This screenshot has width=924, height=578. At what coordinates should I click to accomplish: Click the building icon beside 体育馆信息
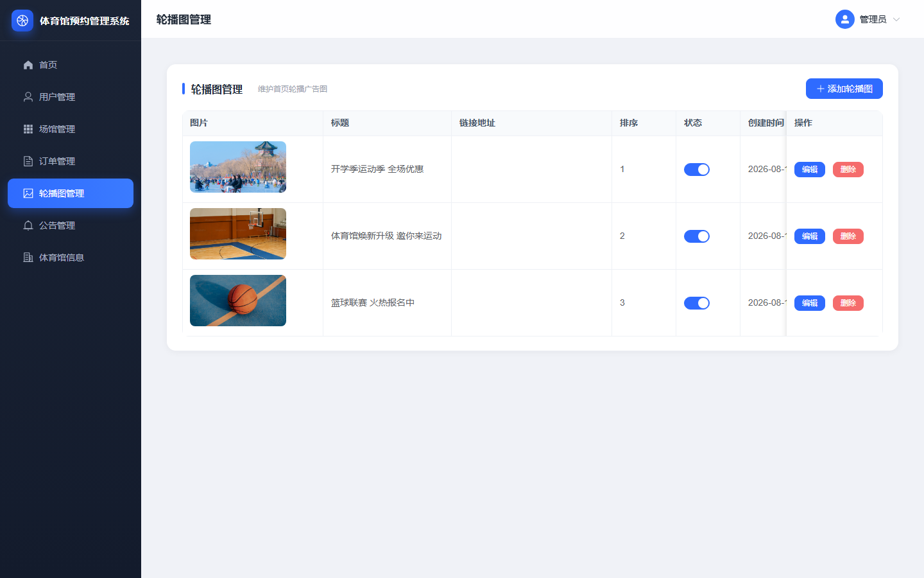28,258
